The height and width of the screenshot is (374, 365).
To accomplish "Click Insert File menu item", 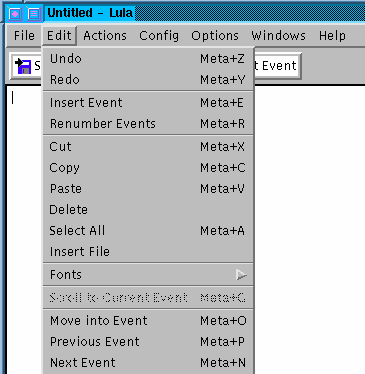I will [148, 252].
